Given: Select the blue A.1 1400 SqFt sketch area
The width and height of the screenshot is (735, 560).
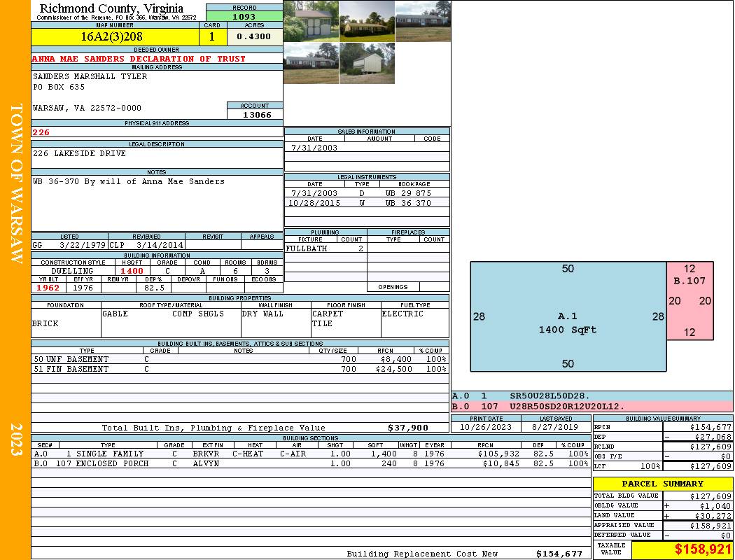Looking at the screenshot, I should [x=567, y=316].
